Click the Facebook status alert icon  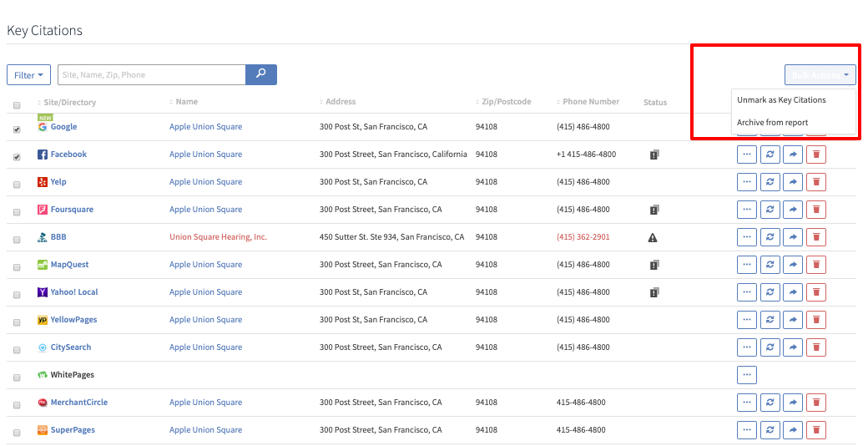(x=654, y=155)
